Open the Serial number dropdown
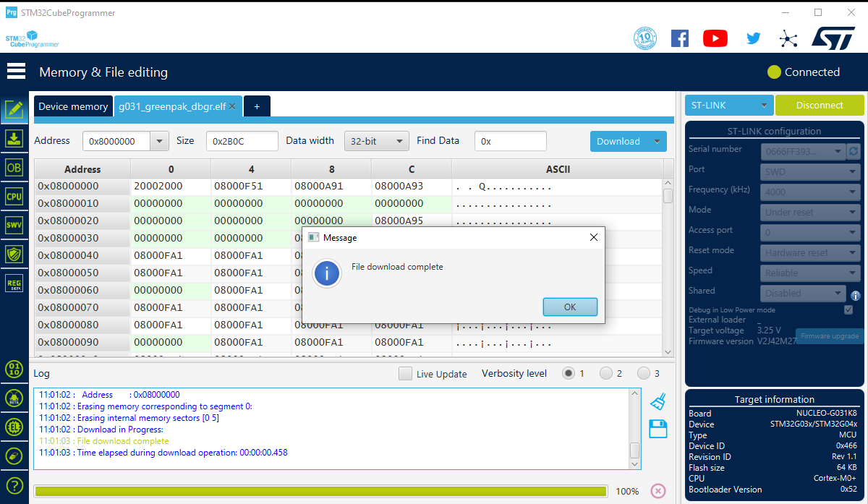This screenshot has width=868, height=504. pos(802,151)
